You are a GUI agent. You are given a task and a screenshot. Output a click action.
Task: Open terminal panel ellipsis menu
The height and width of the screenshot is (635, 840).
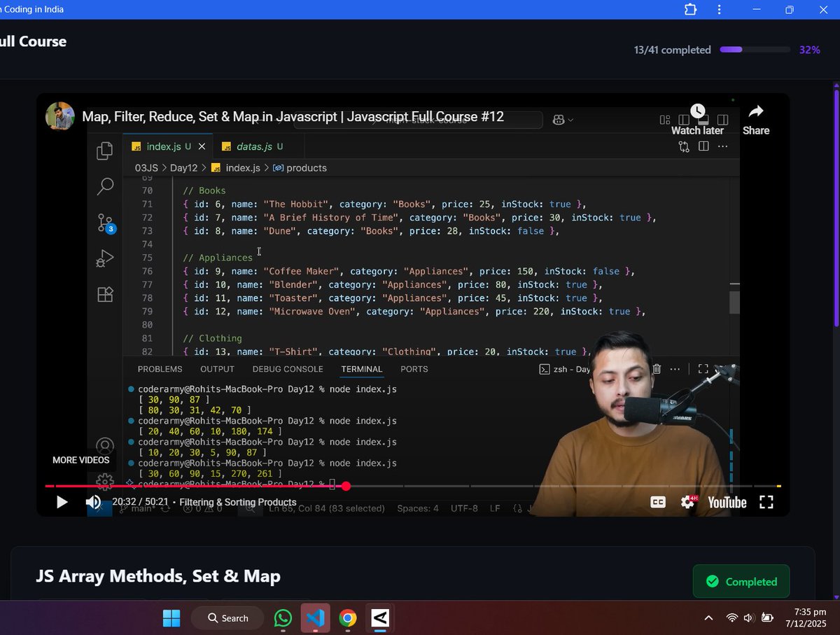[x=675, y=369]
